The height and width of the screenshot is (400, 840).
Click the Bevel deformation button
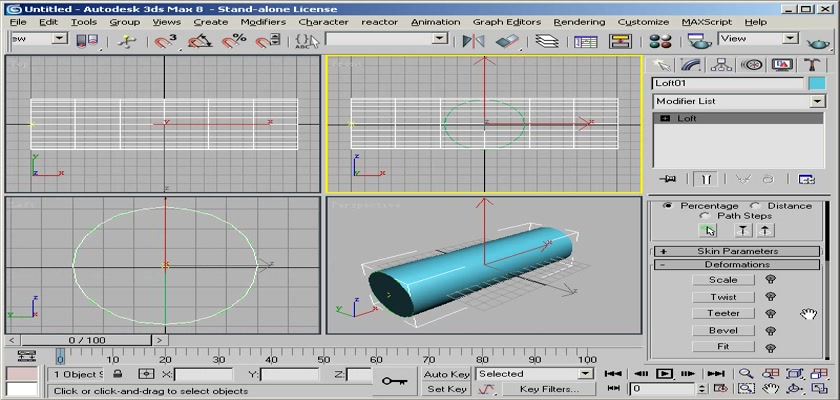(723, 330)
